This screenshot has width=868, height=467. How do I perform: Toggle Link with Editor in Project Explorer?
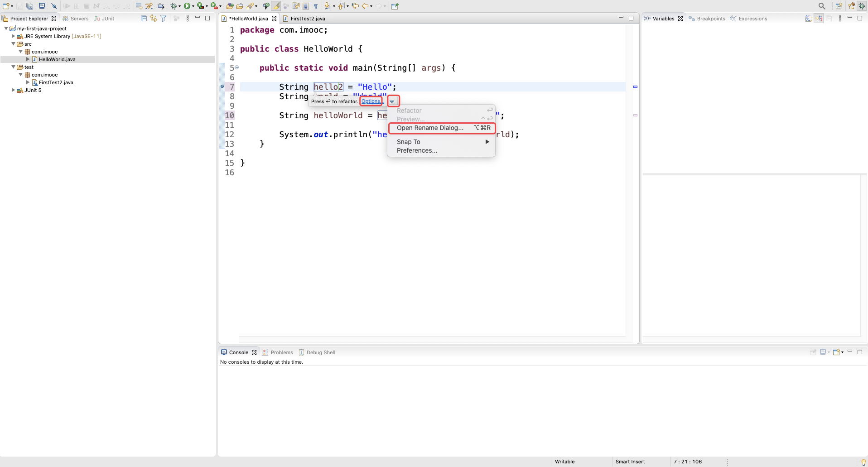coord(154,18)
